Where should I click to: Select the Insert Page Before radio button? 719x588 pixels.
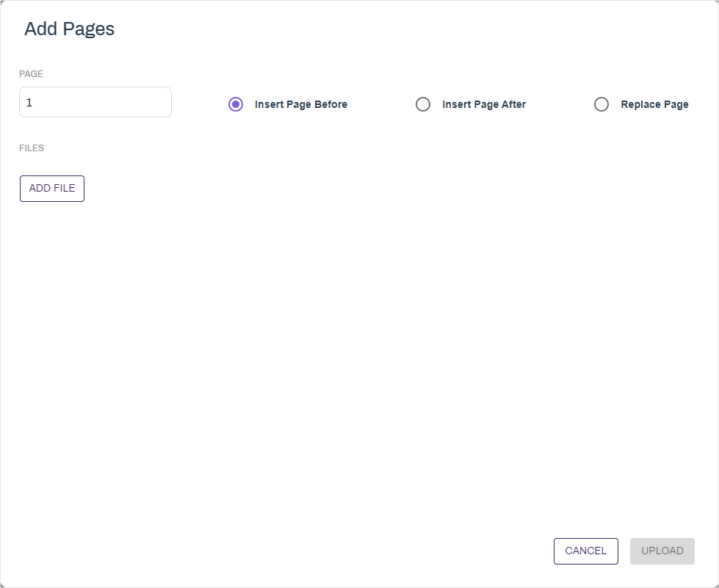236,104
